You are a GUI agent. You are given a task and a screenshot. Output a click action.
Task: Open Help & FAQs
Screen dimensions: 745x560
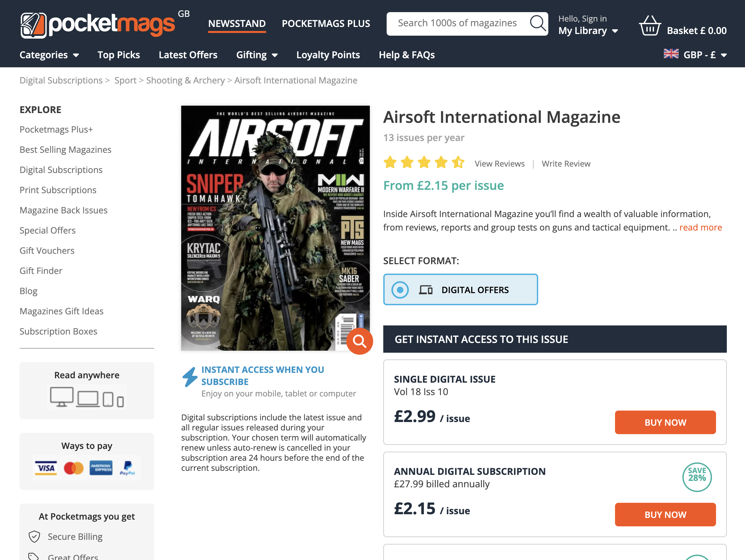point(407,55)
